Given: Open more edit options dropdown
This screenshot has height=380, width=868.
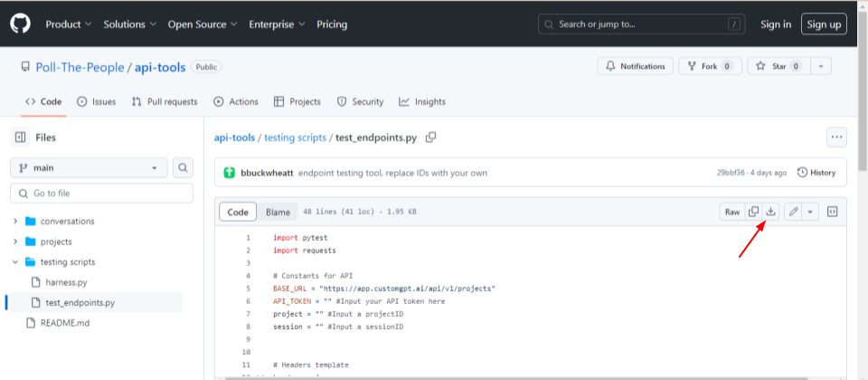Looking at the screenshot, I should point(810,212).
